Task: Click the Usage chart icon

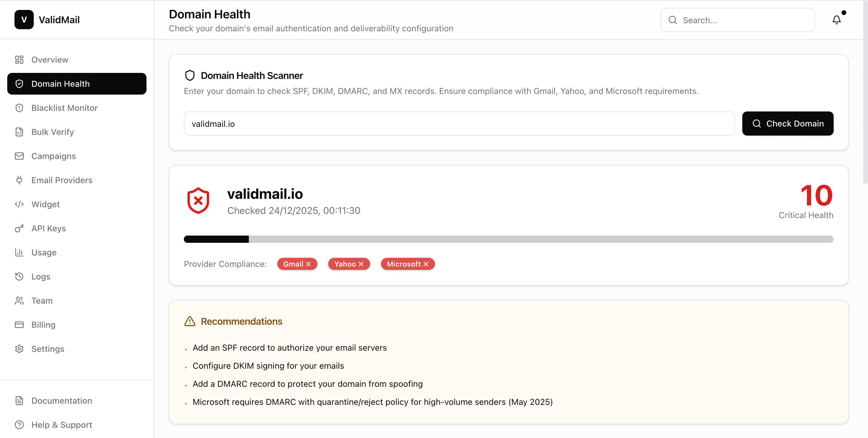Action: click(19, 252)
